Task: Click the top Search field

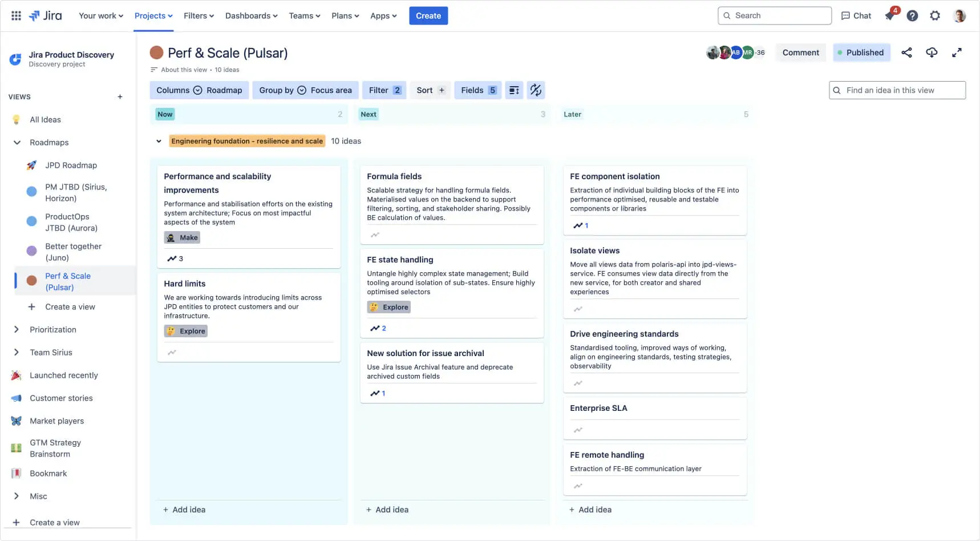Action: (x=775, y=15)
